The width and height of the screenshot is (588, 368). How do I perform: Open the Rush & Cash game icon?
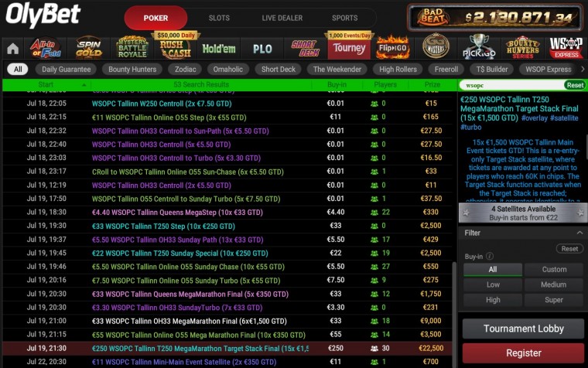point(176,49)
